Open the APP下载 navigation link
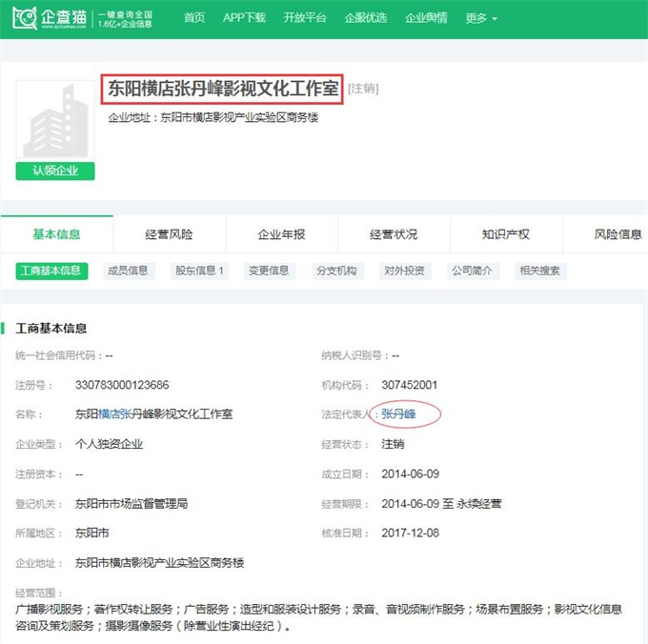The height and width of the screenshot is (644, 648). pos(244,18)
